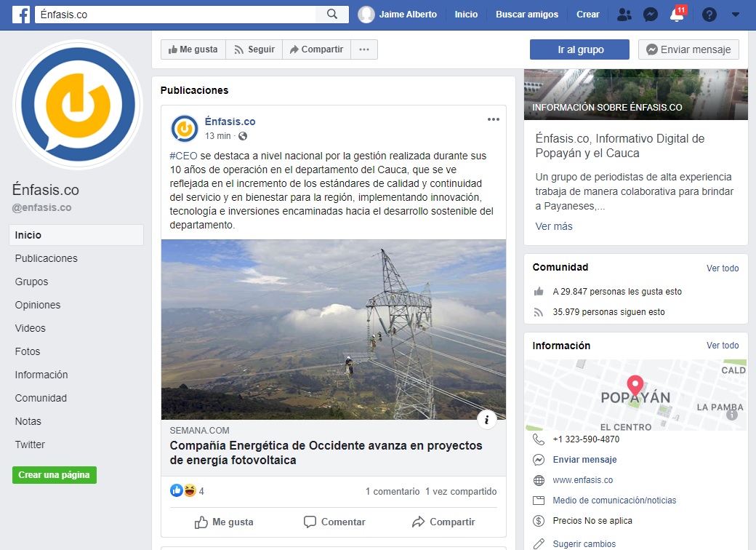Viewport: 756px width, 550px height.
Task: Click the dollar price icon
Action: click(539, 521)
